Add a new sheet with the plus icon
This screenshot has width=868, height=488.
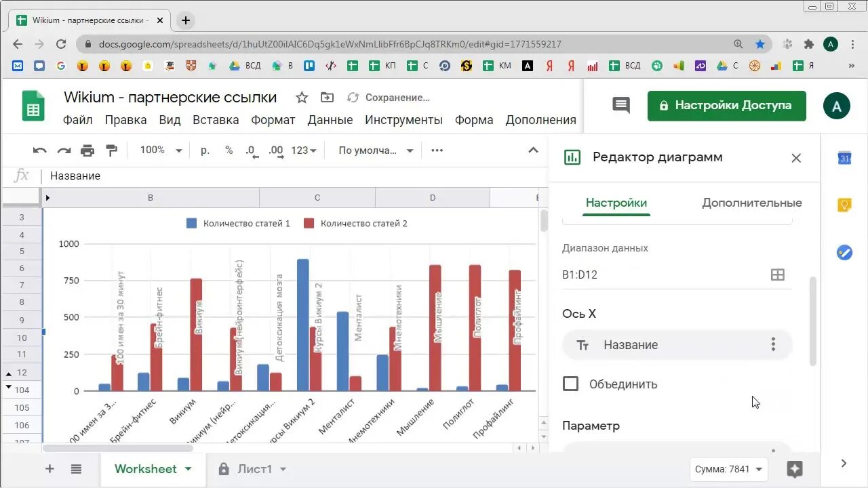50,469
